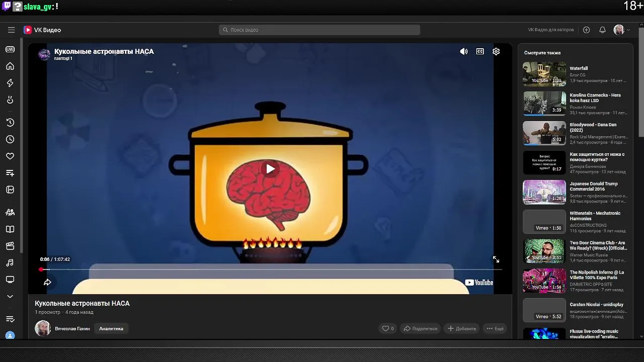Expand more sidebar categories chevron
The image size is (644, 362).
10,297
